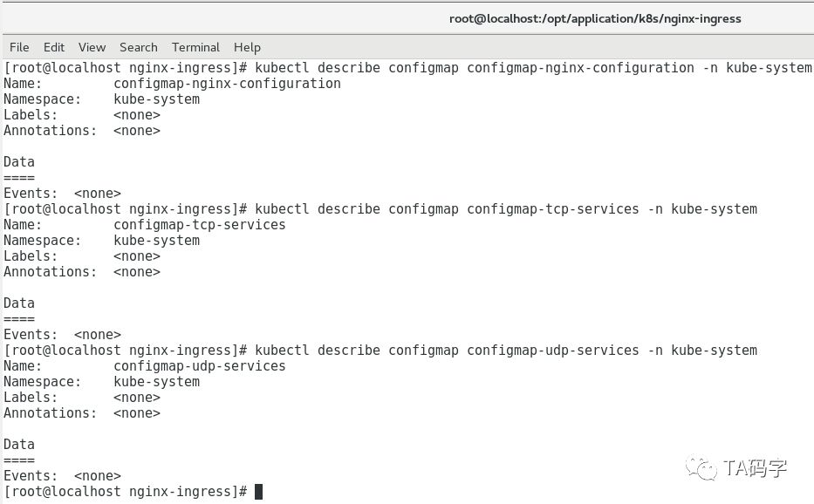Click the Name value configmap-udp-services
Image resolution: width=814 pixels, height=504 pixels.
(x=200, y=366)
